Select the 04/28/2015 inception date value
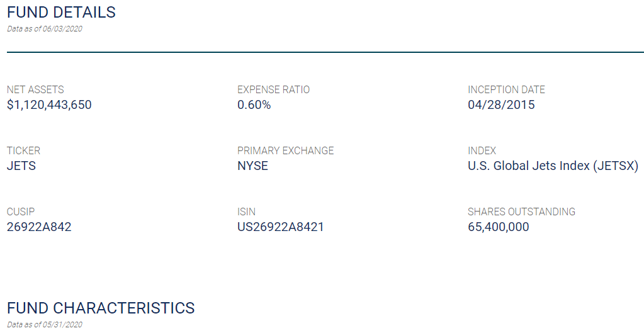This screenshot has width=644, height=333. pyautogui.click(x=501, y=105)
